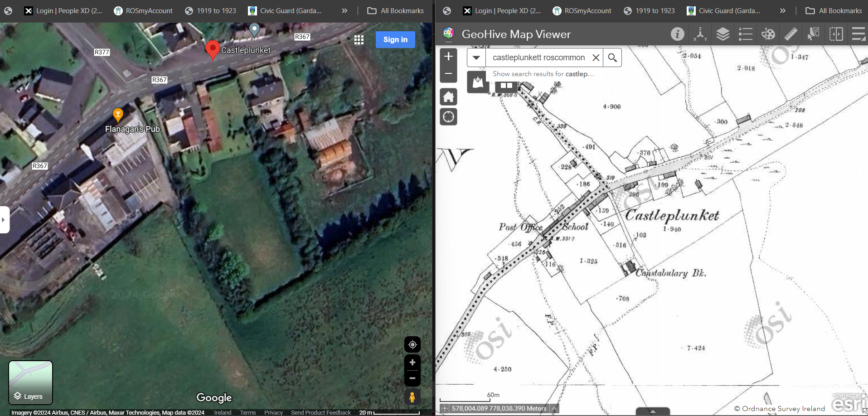868x416 pixels.
Task: Open the basemap gallery palette tool
Action: click(x=768, y=34)
